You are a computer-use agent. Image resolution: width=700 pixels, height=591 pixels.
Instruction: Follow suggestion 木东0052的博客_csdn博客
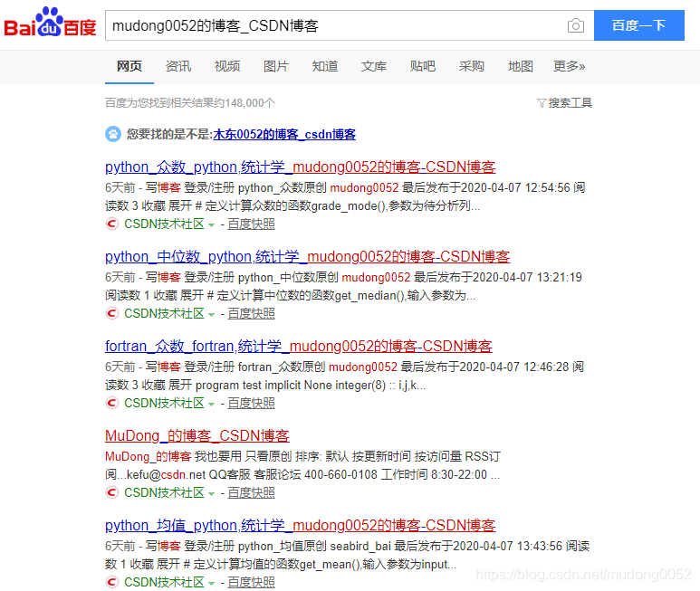(284, 134)
